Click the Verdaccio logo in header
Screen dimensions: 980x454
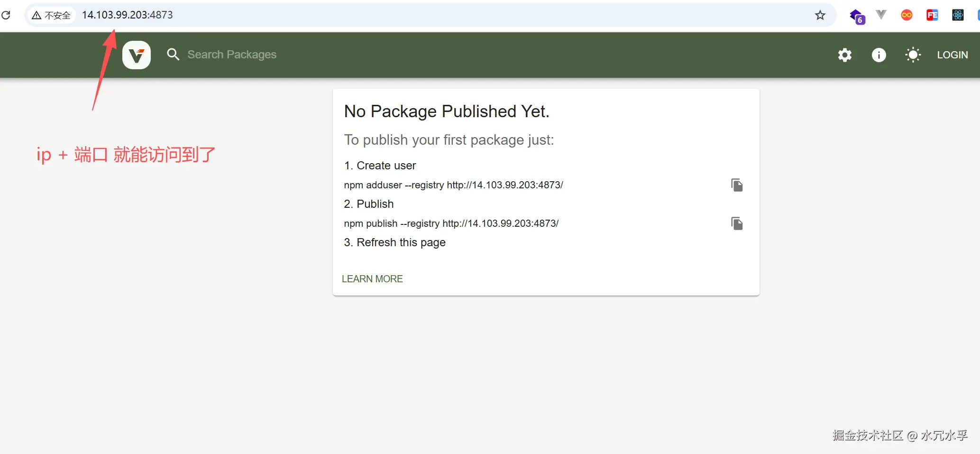(137, 55)
